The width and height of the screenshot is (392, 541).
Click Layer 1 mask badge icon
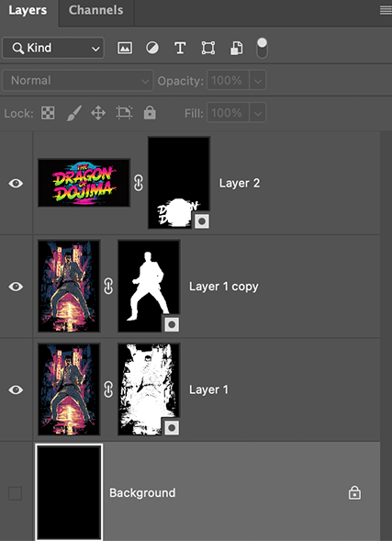[x=172, y=428]
